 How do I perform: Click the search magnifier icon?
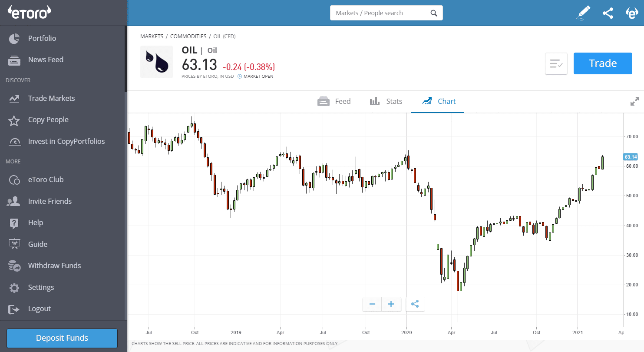pyautogui.click(x=433, y=13)
